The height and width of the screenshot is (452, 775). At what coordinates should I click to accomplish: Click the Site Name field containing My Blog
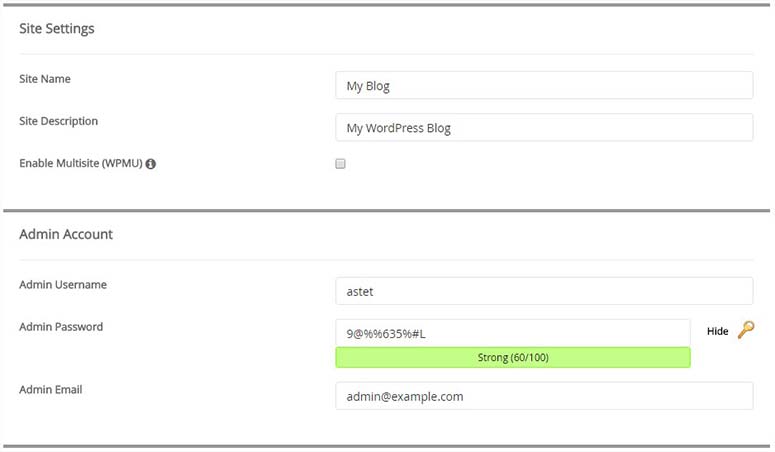(x=543, y=86)
